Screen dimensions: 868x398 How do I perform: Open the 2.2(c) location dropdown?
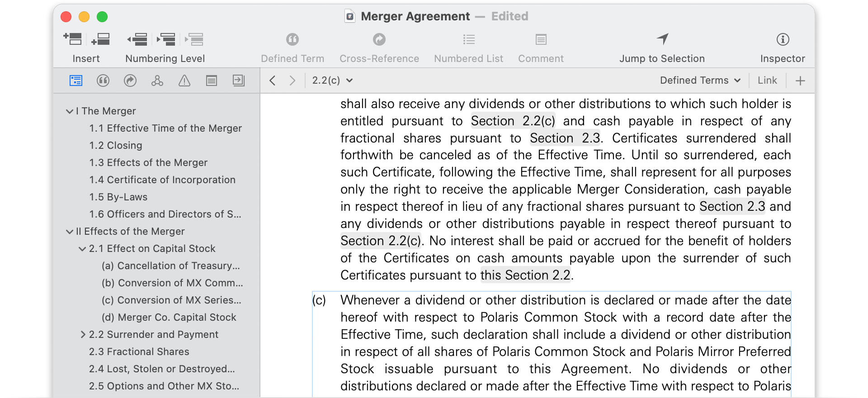(332, 81)
